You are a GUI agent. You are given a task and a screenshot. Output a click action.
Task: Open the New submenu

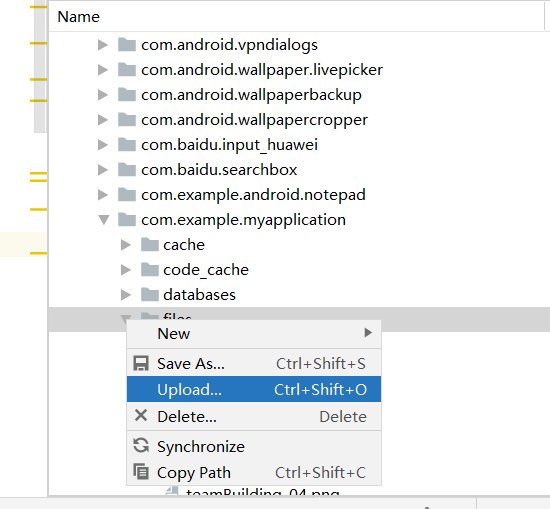pos(254,333)
